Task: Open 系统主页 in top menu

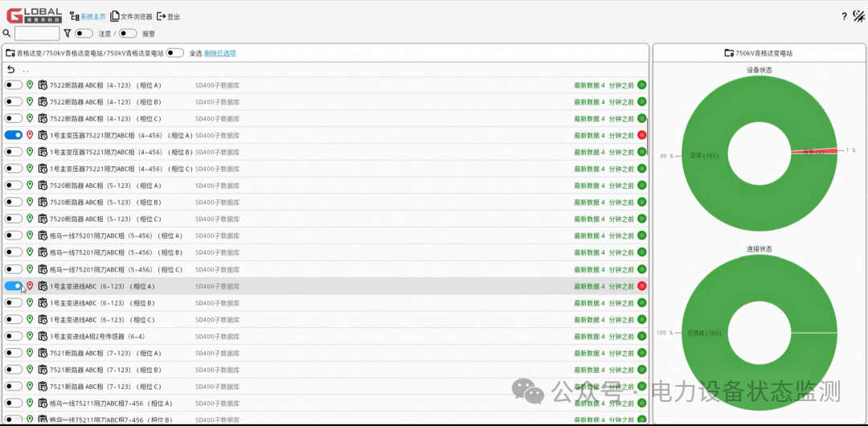Action: [x=88, y=17]
